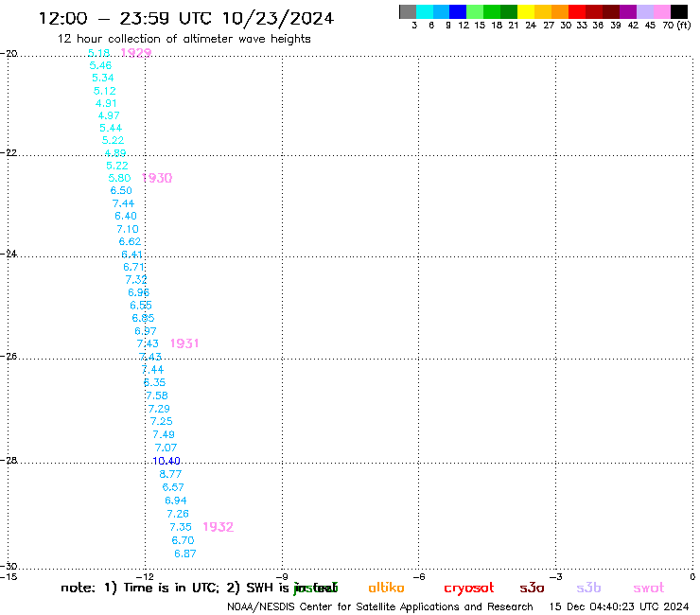The width and height of the screenshot is (700, 615).
Task: Click the orange swatch in the color scale
Action: point(559,11)
